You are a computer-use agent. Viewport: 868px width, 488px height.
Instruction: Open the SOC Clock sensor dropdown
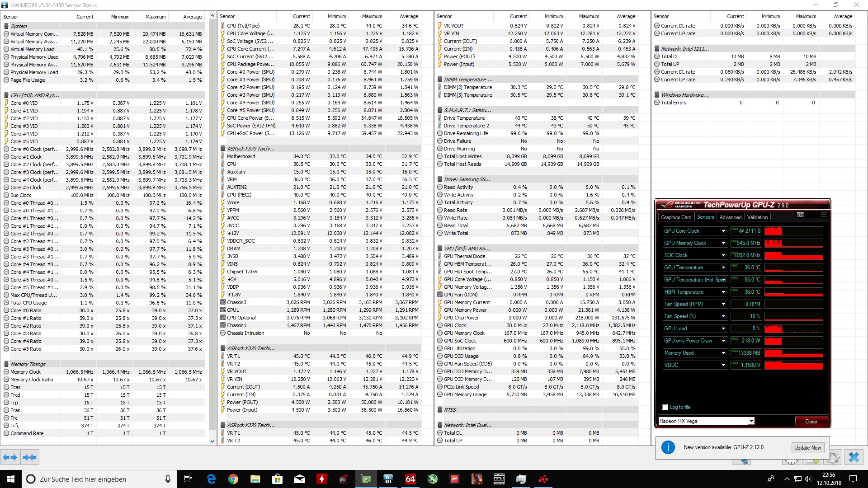pos(723,255)
